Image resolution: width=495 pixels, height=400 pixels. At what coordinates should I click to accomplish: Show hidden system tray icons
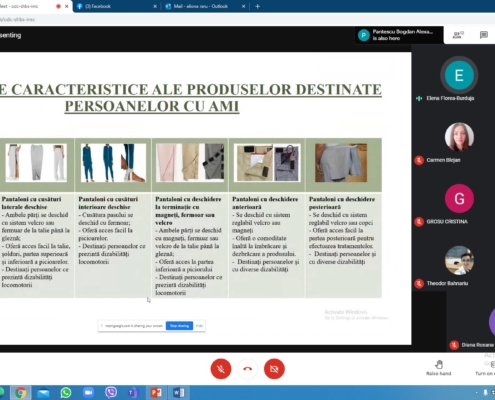click(x=476, y=393)
